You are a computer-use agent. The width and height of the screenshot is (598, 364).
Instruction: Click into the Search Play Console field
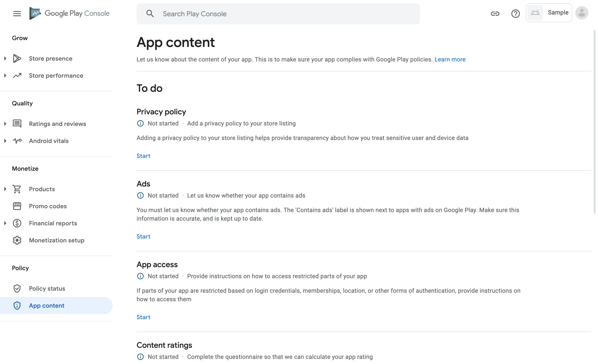click(286, 14)
